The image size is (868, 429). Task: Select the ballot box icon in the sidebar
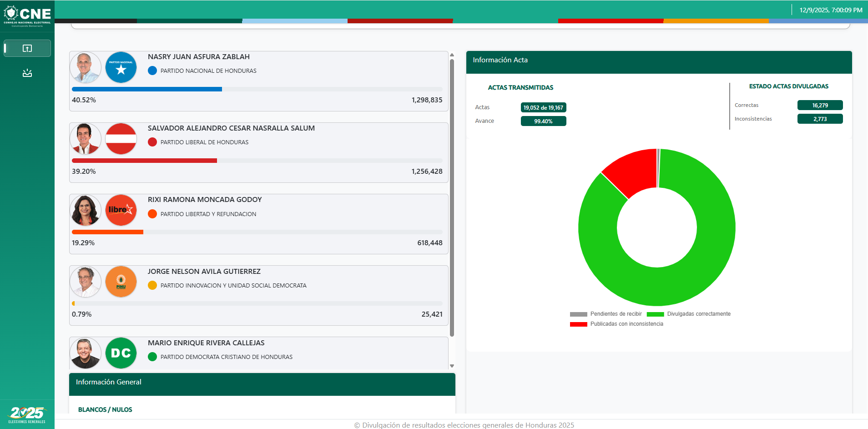click(x=27, y=73)
